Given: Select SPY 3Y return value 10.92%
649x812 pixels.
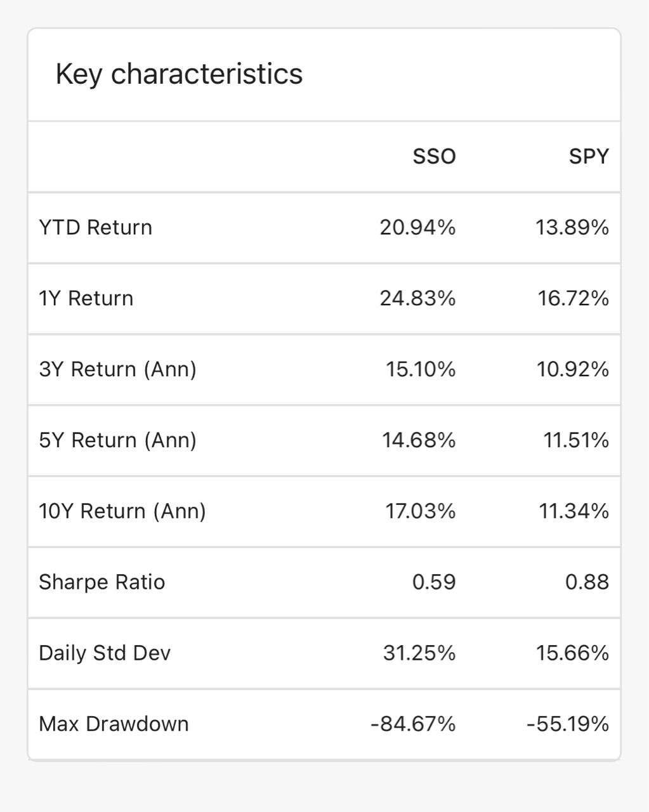Looking at the screenshot, I should [x=572, y=369].
